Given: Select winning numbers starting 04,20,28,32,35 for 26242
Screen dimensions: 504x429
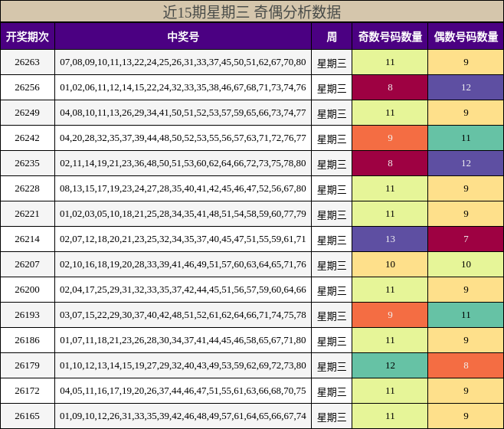Looking at the screenshot, I should (x=183, y=138).
